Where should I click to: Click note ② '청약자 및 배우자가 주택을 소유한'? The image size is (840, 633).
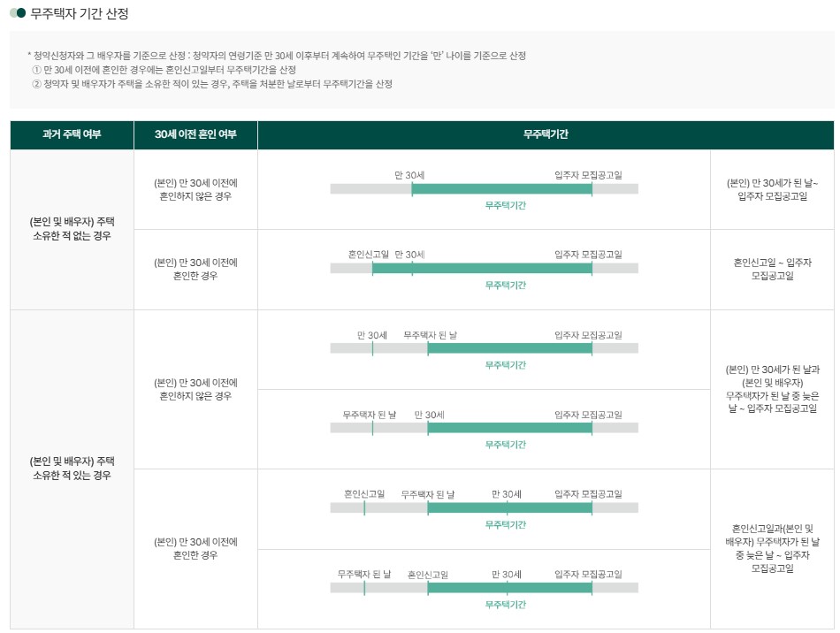tap(212, 84)
